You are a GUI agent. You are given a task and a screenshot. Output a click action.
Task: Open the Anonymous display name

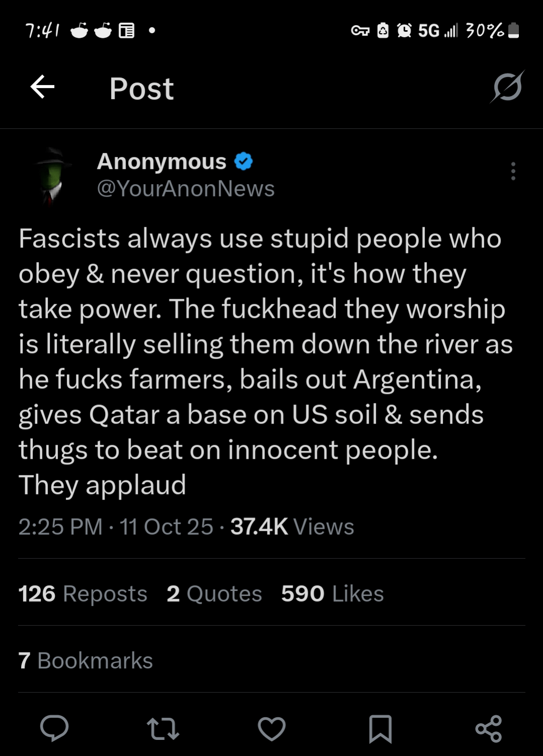pos(161,161)
